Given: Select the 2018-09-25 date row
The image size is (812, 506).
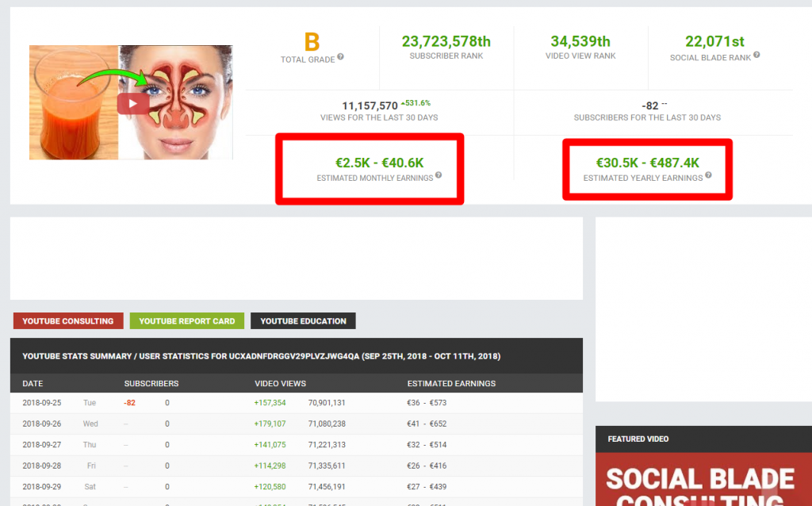Looking at the screenshot, I should [x=297, y=402].
